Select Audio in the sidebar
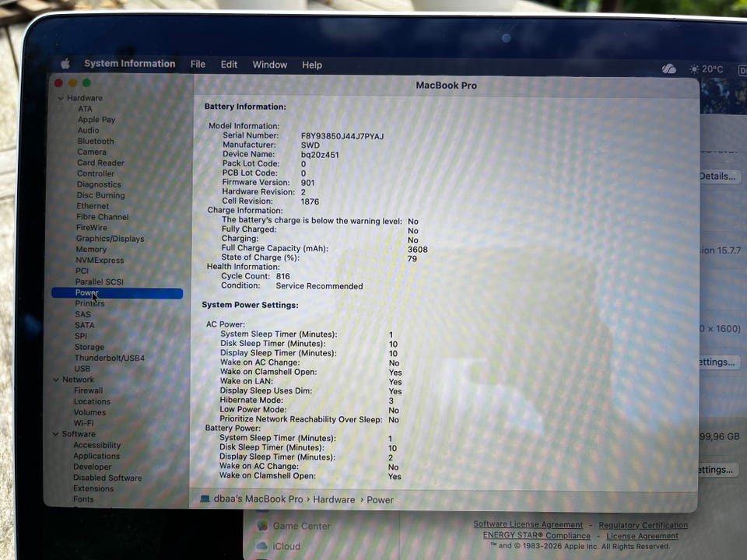This screenshot has width=747, height=560. click(89, 131)
